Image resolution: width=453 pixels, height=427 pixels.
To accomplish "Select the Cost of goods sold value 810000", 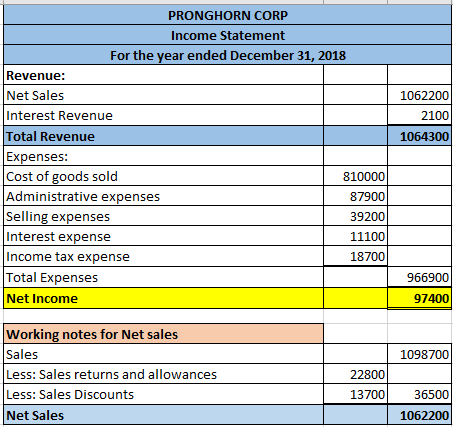I will pyautogui.click(x=355, y=176).
